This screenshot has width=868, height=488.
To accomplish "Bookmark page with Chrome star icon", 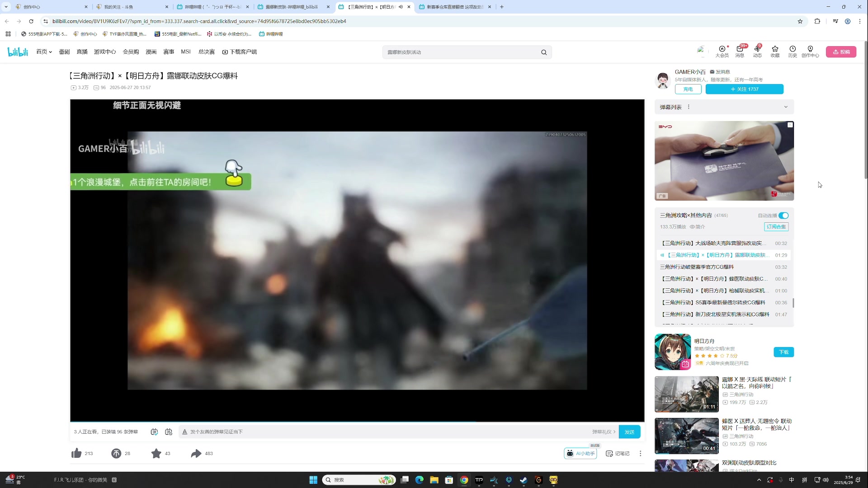I will pyautogui.click(x=800, y=21).
